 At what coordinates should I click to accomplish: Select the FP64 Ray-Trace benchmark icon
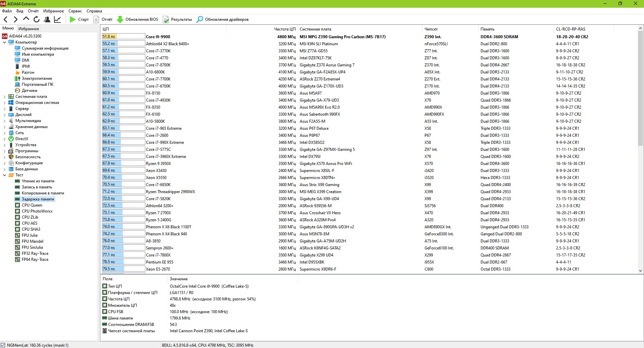(x=17, y=259)
